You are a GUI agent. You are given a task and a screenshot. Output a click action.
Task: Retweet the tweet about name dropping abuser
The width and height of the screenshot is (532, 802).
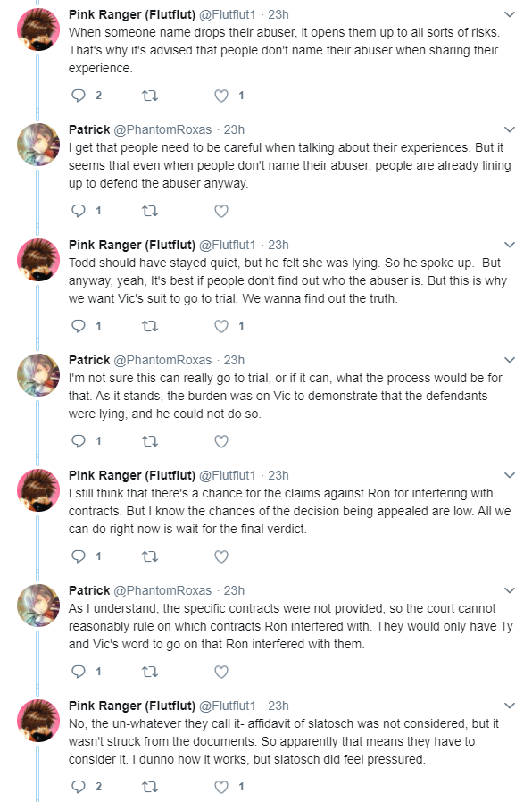click(150, 96)
